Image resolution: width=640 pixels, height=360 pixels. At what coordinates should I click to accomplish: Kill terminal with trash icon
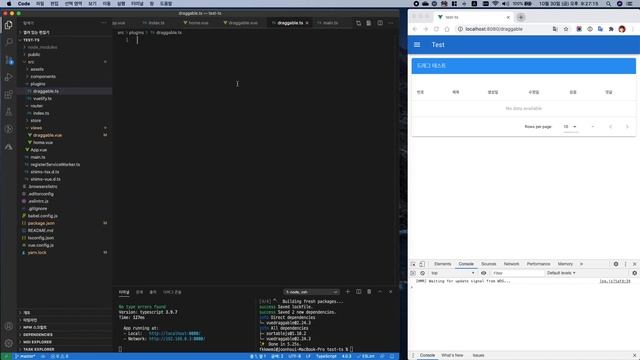click(x=369, y=292)
